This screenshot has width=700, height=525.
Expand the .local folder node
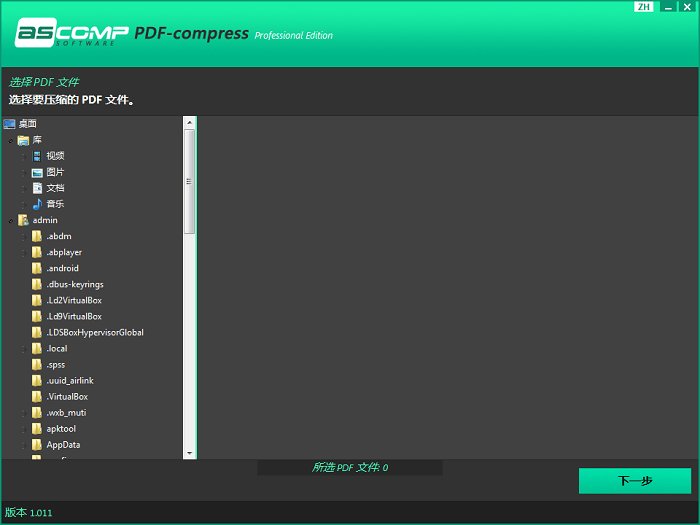[x=24, y=350]
